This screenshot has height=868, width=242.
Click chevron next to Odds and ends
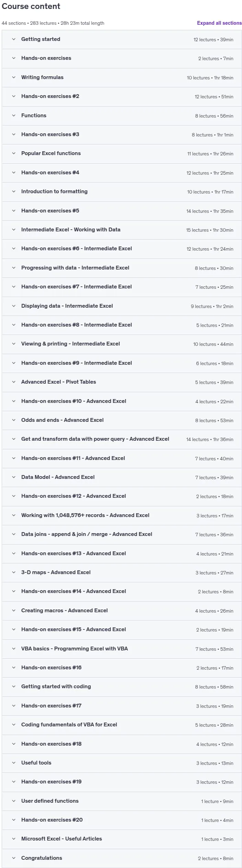(x=14, y=420)
